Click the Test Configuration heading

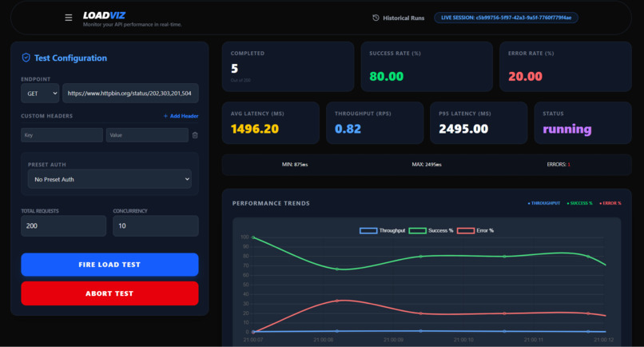point(70,58)
